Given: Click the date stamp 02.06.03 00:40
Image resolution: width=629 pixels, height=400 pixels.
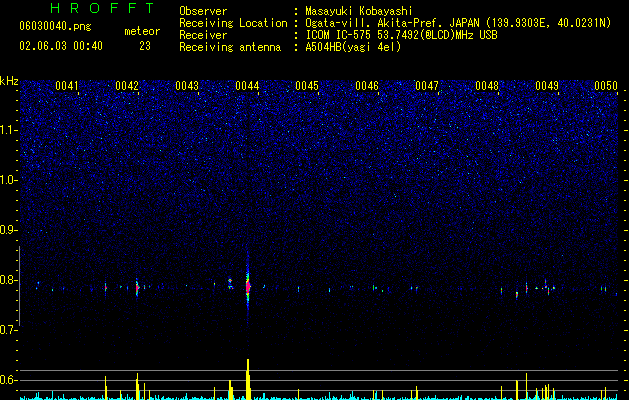Looking at the screenshot, I should click(61, 46).
